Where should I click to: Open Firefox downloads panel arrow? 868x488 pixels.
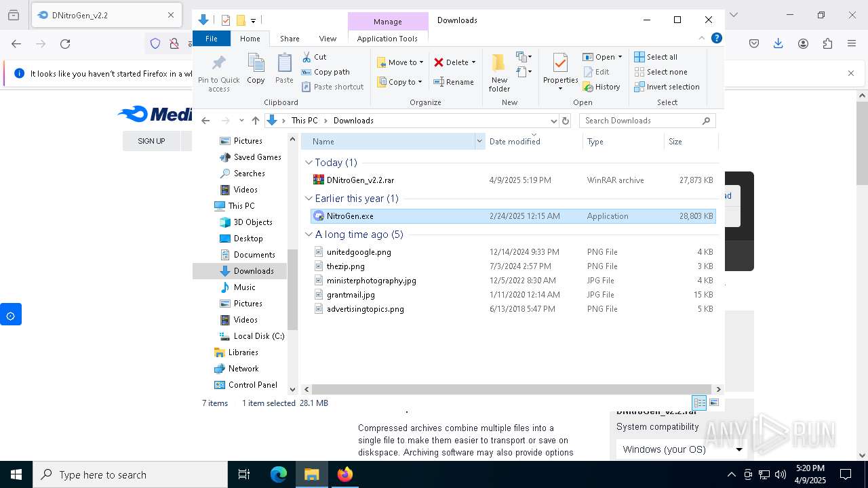(x=778, y=43)
